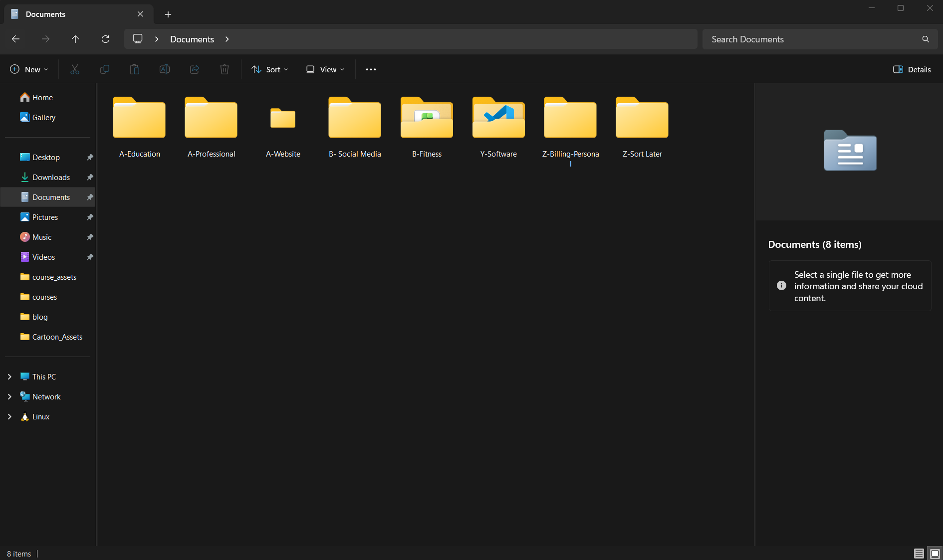Click the Share toolbar icon
The image size is (943, 560).
195,69
